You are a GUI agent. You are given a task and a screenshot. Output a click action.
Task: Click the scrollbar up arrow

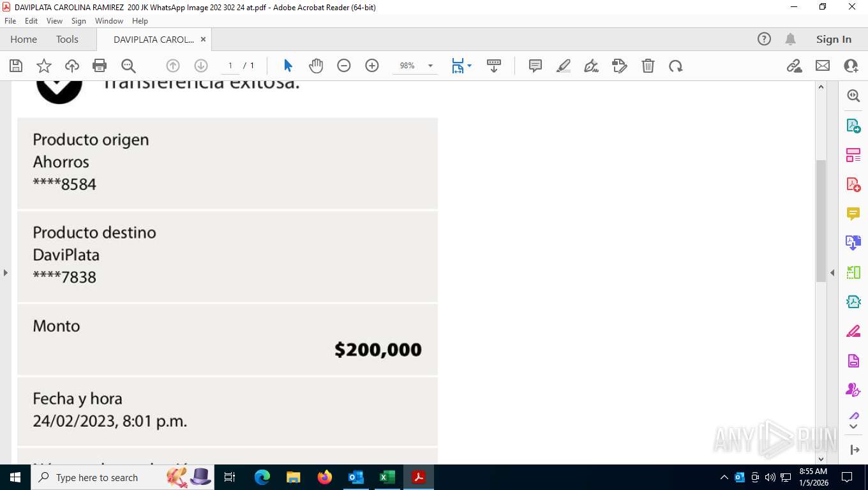[x=821, y=87]
